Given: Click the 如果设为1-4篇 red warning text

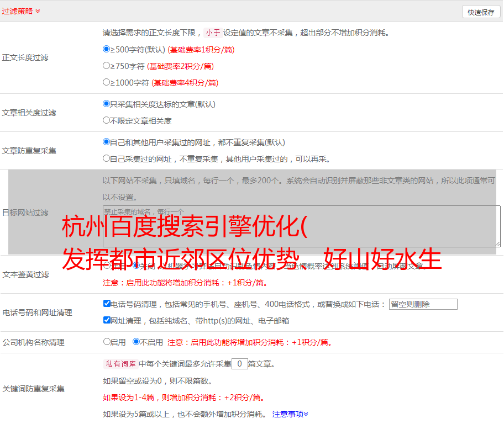Looking at the screenshot, I should click(185, 397).
